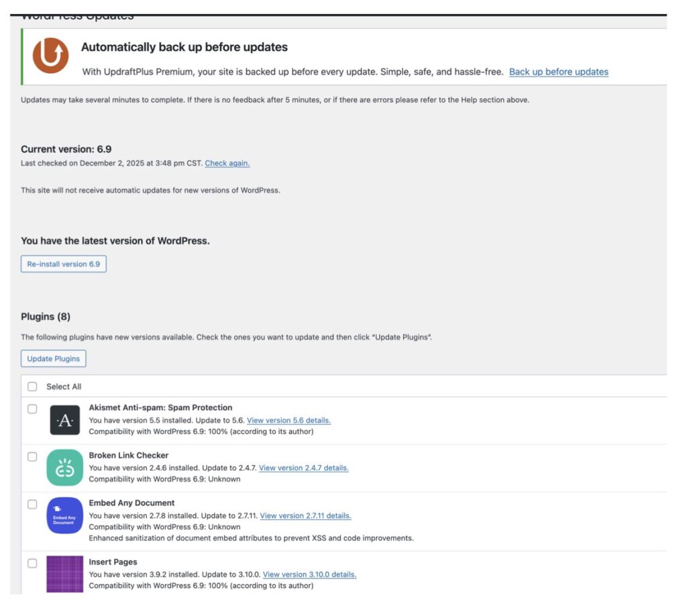
Task: Click the Select All label text
Action: [64, 387]
